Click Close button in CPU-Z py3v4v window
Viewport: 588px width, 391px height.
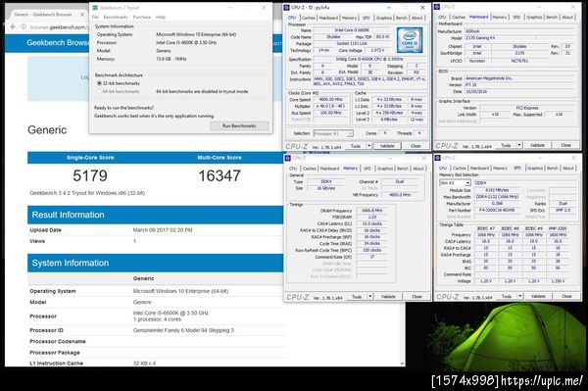click(x=416, y=146)
